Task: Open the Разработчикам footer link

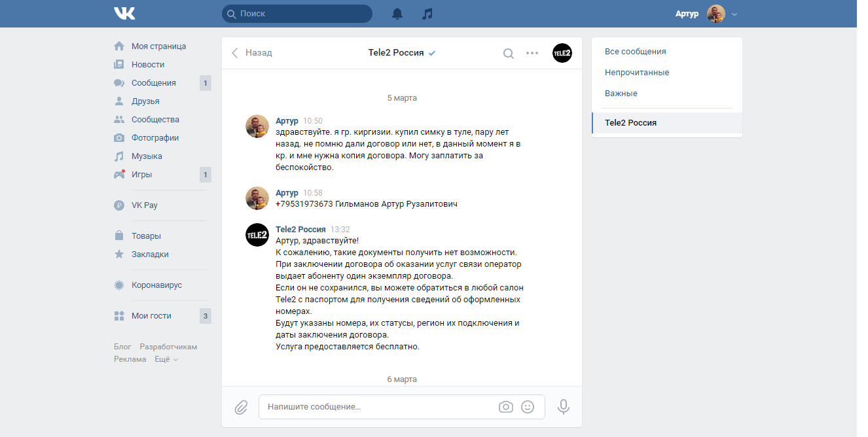Action: coord(168,347)
